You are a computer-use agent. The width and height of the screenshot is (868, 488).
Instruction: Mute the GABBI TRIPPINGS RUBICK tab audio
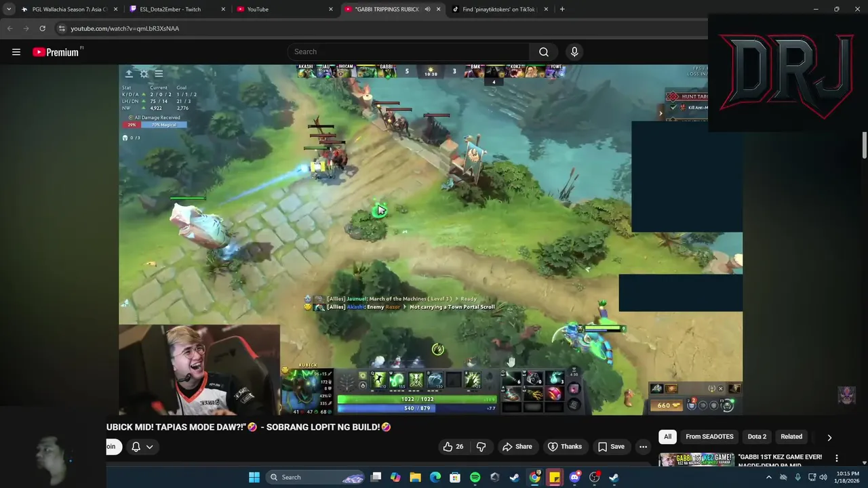427,9
